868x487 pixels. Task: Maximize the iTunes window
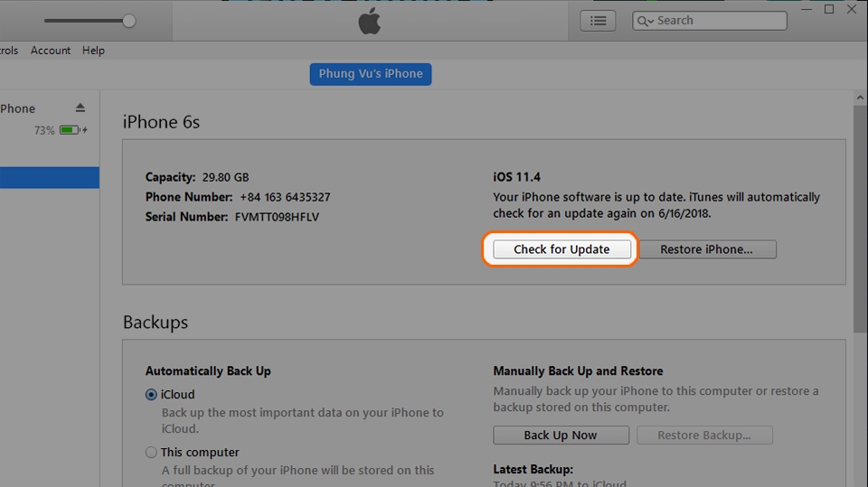click(829, 9)
